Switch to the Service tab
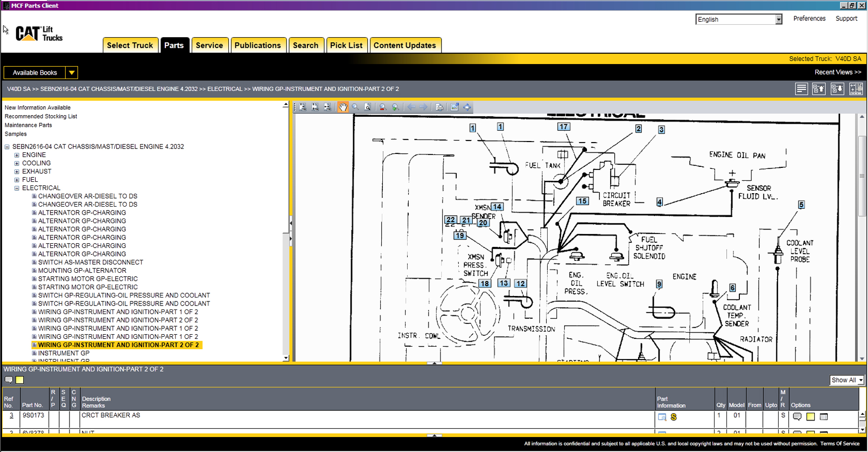Image resolution: width=868 pixels, height=452 pixels. tap(209, 45)
